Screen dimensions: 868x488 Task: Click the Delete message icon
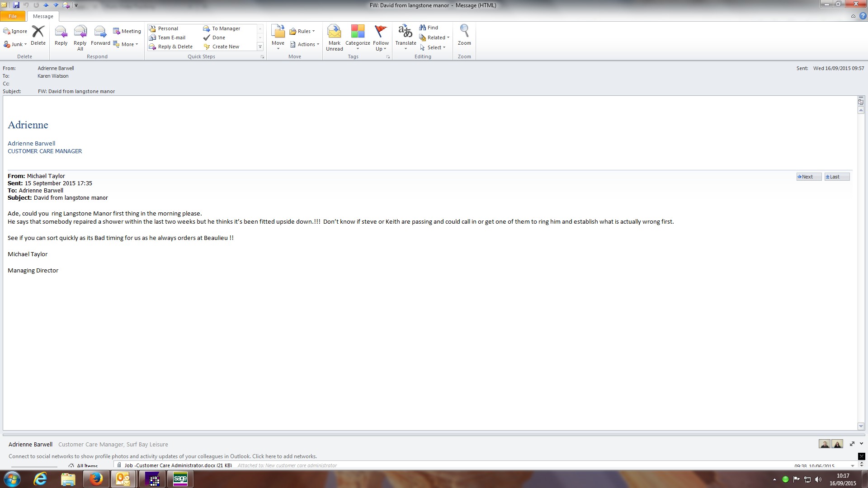(38, 35)
